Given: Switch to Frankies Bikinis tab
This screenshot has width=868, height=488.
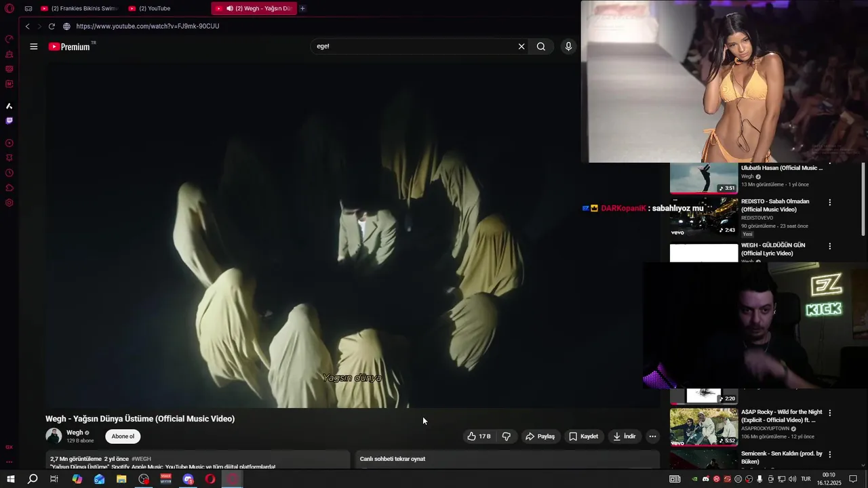Looking at the screenshot, I should (x=79, y=9).
